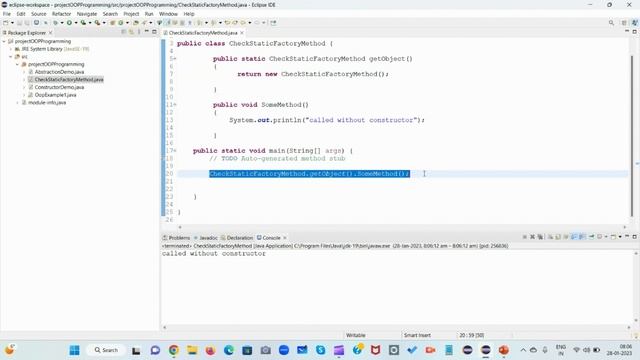Screen dimensions: 640x360
Task: Click the 'called without constructor' console output
Action: [x=213, y=253]
